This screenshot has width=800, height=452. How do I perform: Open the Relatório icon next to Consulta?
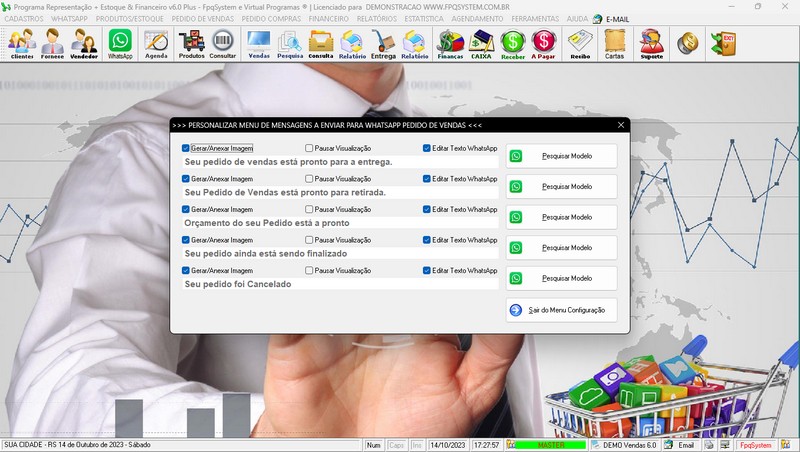coord(352,44)
